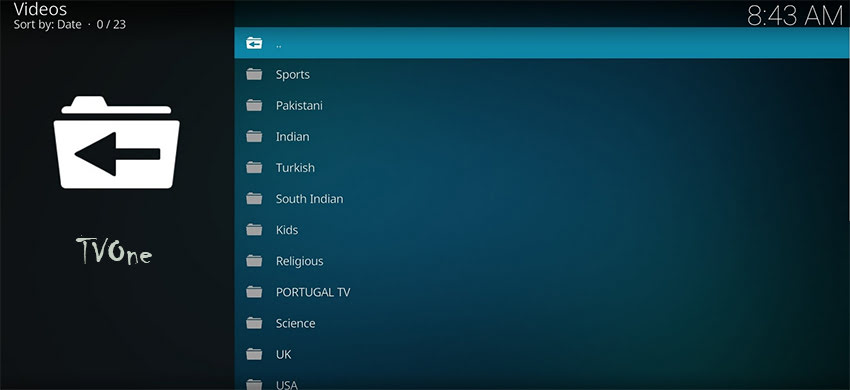Click the folder icon beside Indian
This screenshot has height=390, width=850.
click(254, 137)
